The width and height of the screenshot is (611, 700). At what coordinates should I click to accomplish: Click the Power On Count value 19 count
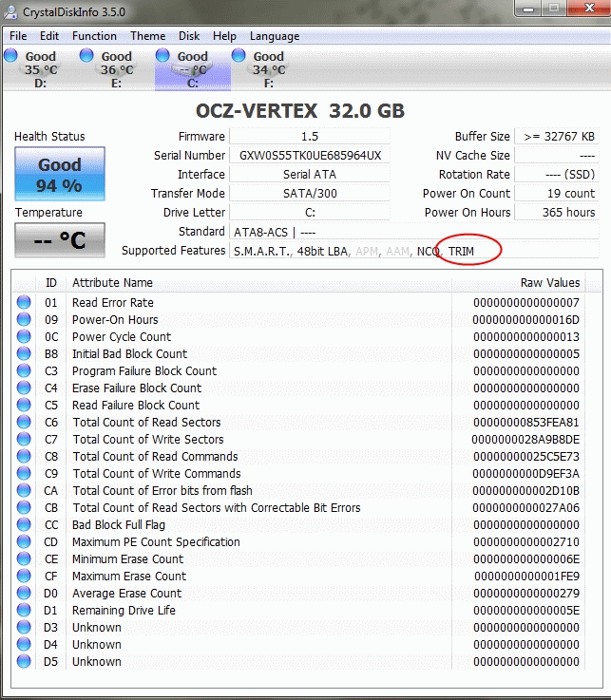(557, 194)
